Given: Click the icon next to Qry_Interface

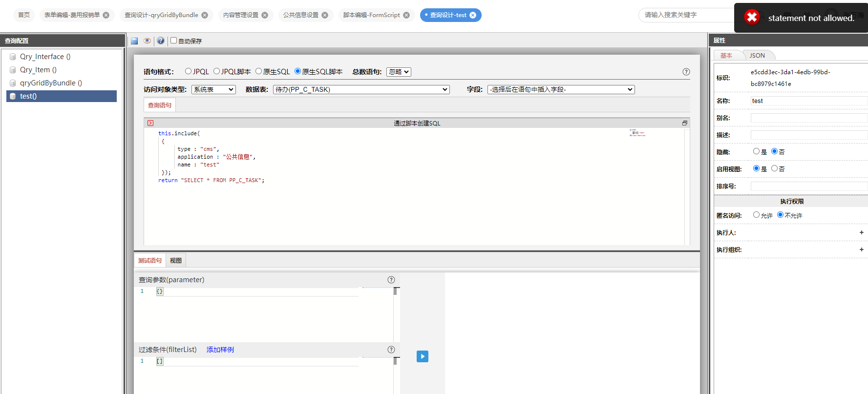Looking at the screenshot, I should [13, 57].
